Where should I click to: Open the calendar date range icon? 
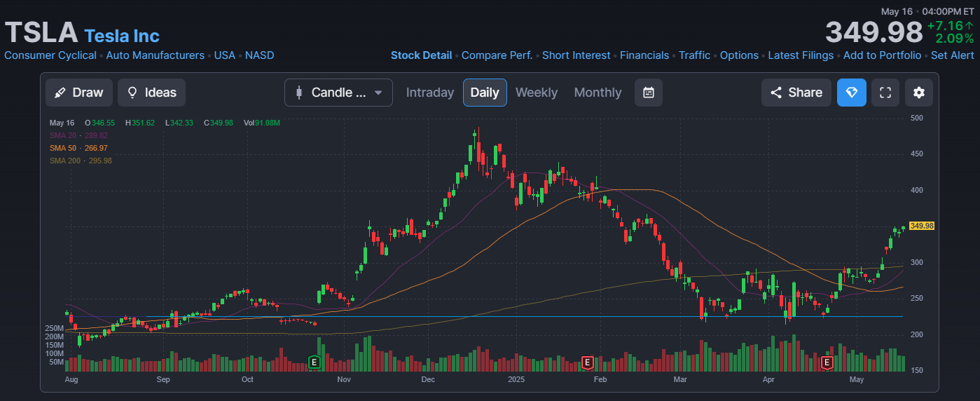coord(649,93)
